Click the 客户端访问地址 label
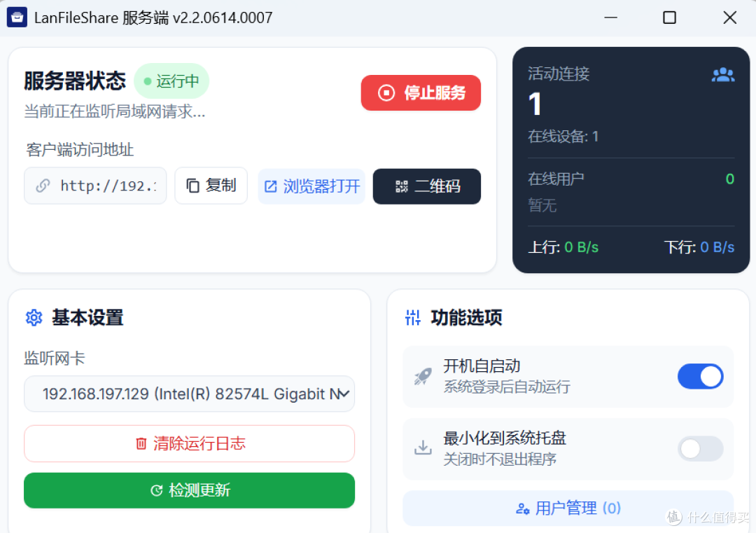756x533 pixels. click(80, 149)
